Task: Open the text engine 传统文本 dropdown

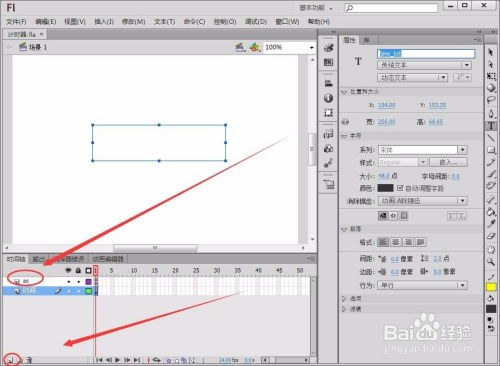Action: tap(424, 65)
